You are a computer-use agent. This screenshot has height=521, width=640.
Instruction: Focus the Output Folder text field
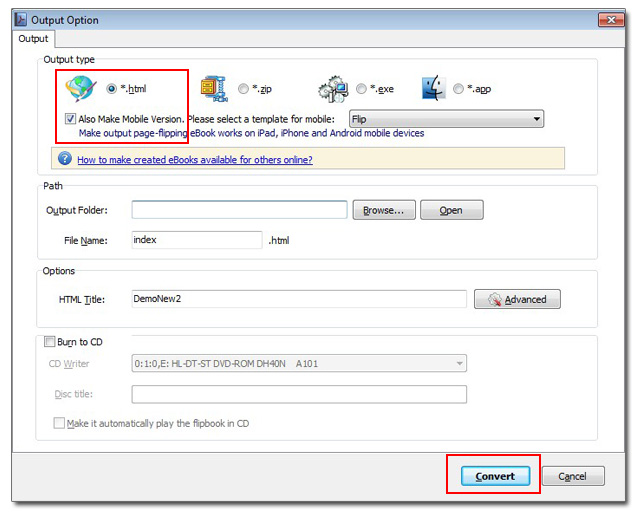(239, 210)
